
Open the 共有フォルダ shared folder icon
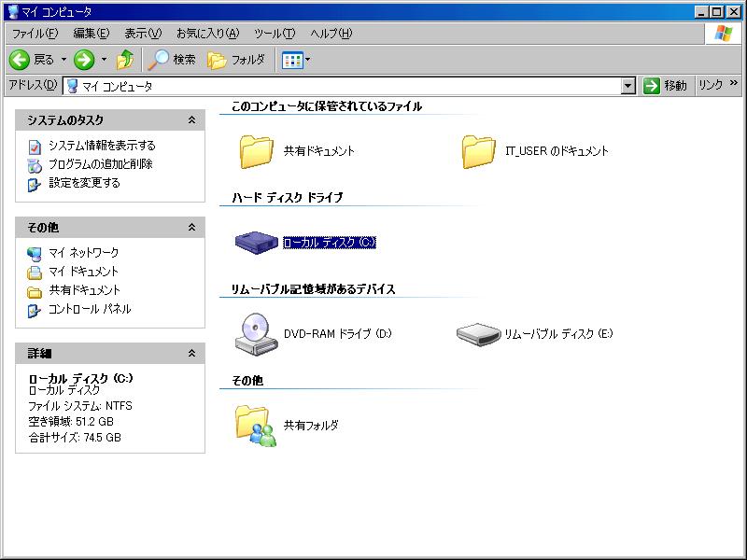(254, 425)
